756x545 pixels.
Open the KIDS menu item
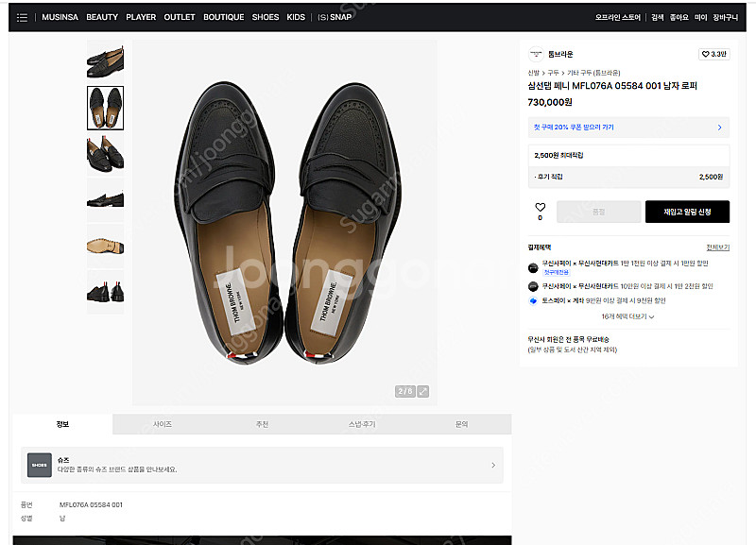296,17
